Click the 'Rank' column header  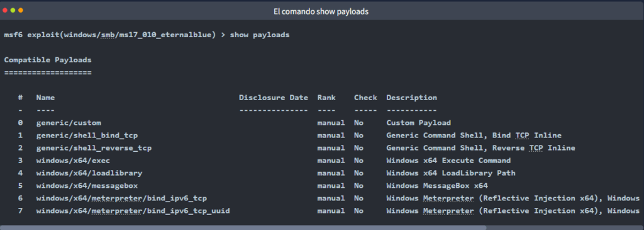coord(326,98)
